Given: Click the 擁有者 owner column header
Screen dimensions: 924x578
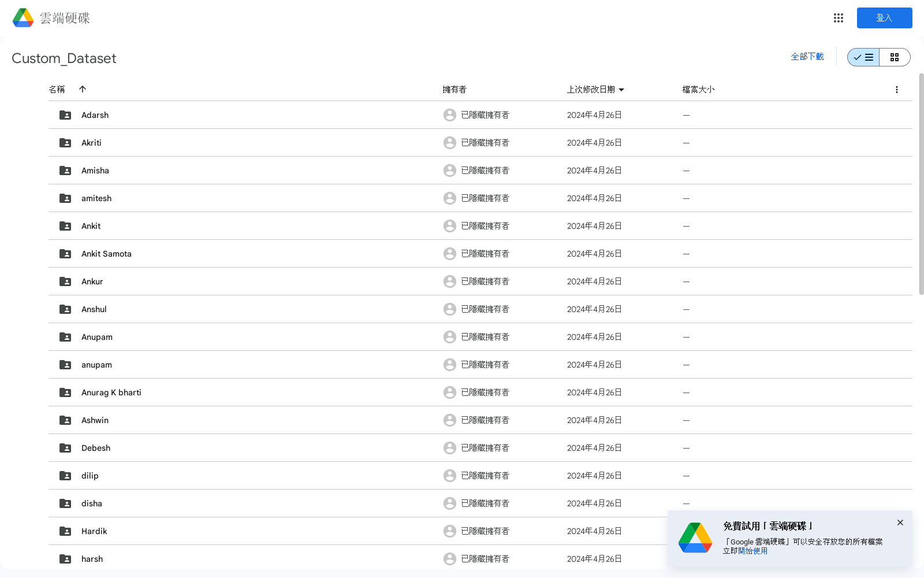Looking at the screenshot, I should 454,90.
